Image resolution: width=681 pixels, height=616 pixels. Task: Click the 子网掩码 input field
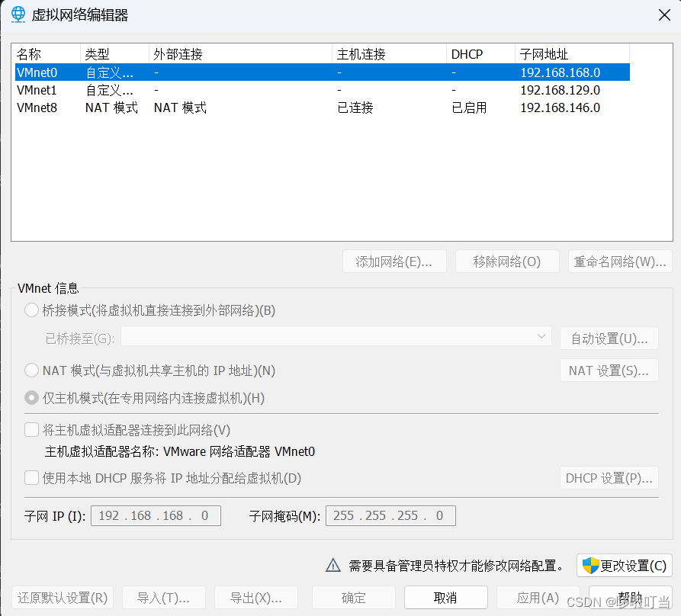(391, 515)
